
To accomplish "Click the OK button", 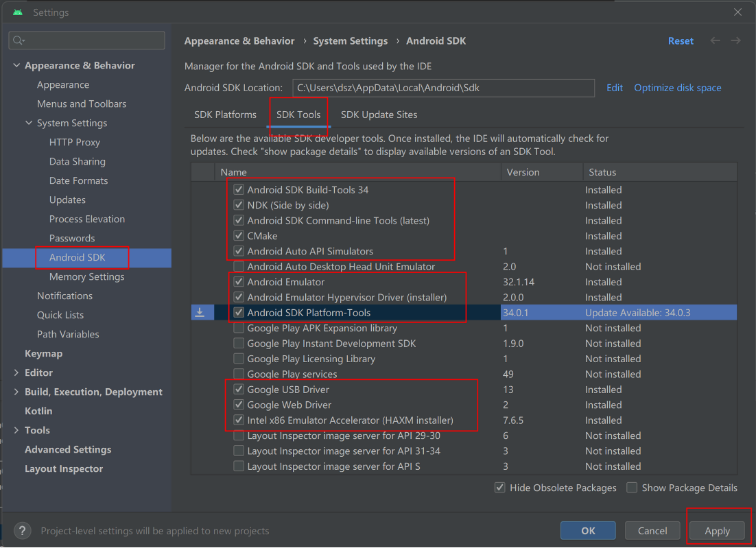I will coord(588,531).
